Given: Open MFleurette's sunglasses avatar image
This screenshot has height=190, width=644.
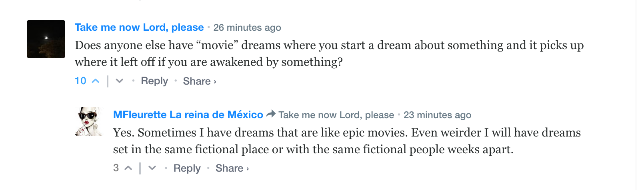Looking at the screenshot, I should coord(89,121).
